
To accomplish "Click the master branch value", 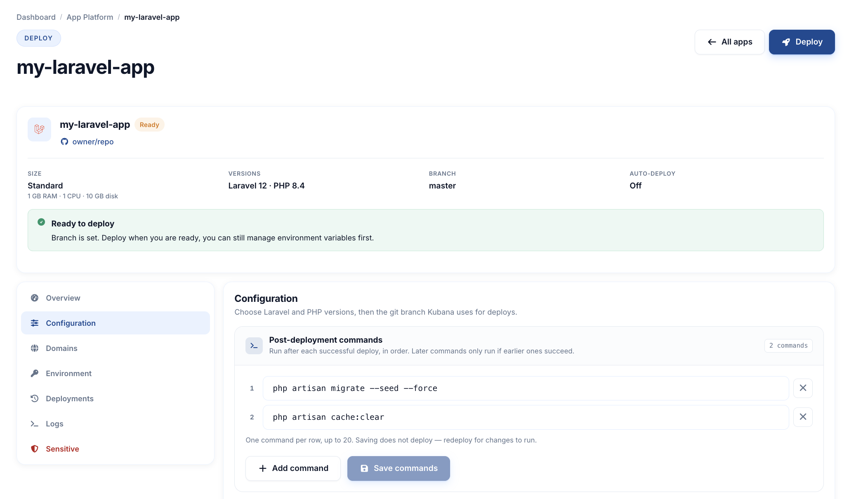I will point(442,186).
